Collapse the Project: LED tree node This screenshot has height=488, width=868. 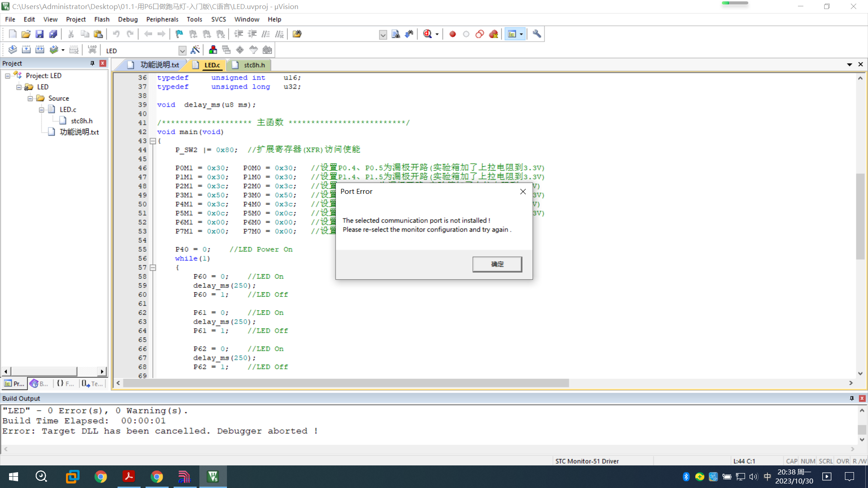click(x=8, y=76)
